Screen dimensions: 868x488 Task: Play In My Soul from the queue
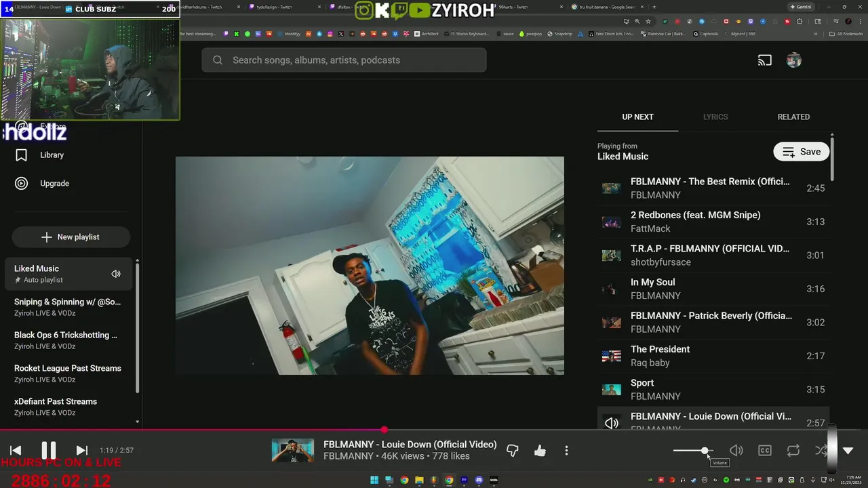[713, 289]
